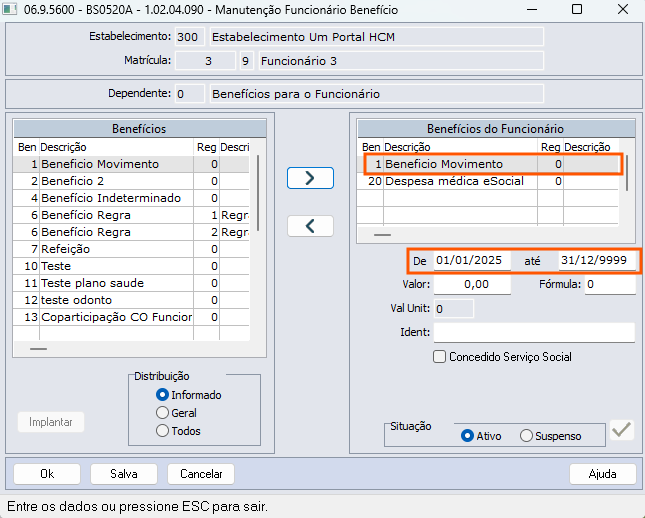Click the left arrow to remove benefit
645x518 pixels.
click(310, 226)
